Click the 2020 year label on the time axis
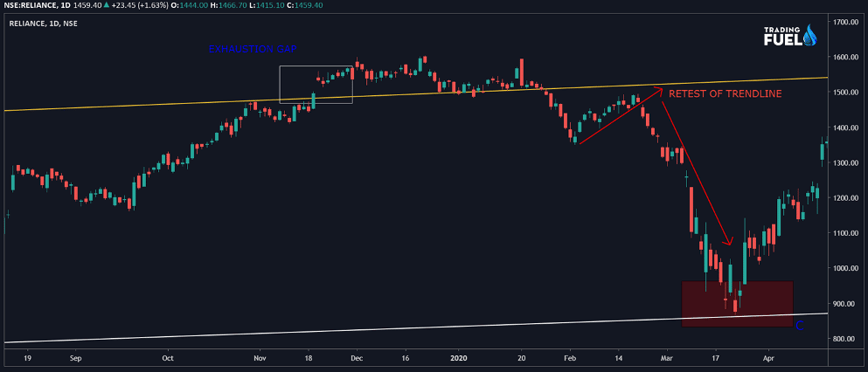This screenshot has height=372, width=868. 458,358
